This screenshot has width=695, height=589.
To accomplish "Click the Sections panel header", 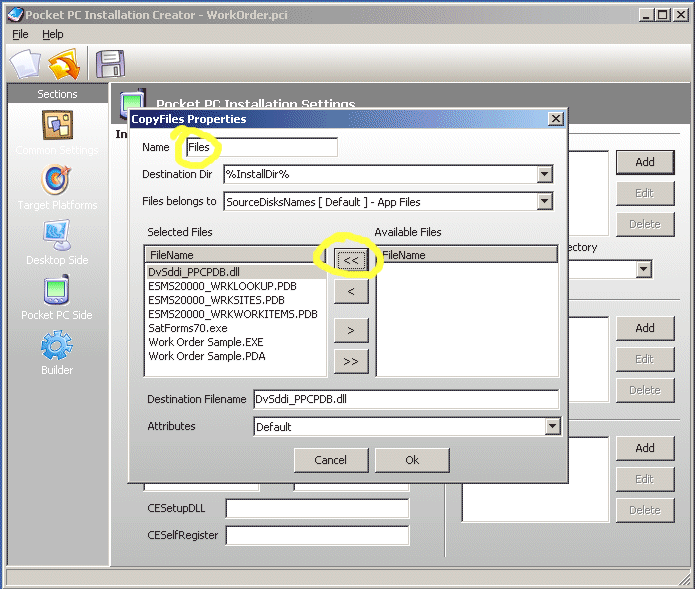I will [58, 94].
